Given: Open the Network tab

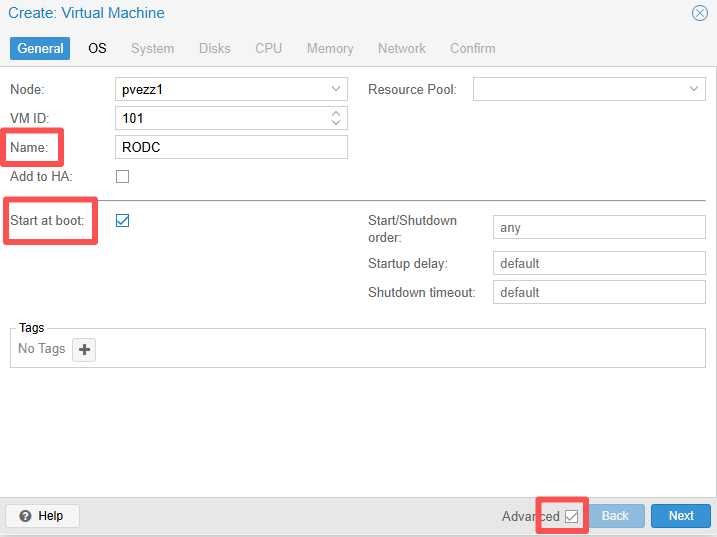Looking at the screenshot, I should pos(401,48).
